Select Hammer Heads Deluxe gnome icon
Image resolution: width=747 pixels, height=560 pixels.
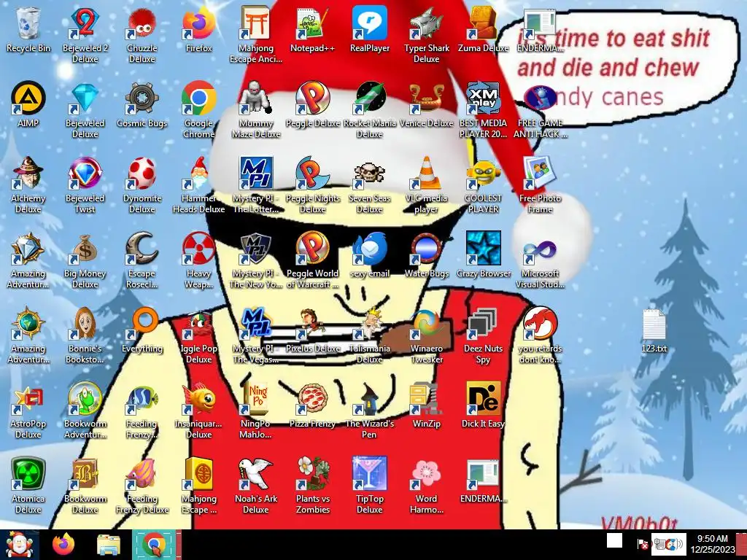pos(198,184)
